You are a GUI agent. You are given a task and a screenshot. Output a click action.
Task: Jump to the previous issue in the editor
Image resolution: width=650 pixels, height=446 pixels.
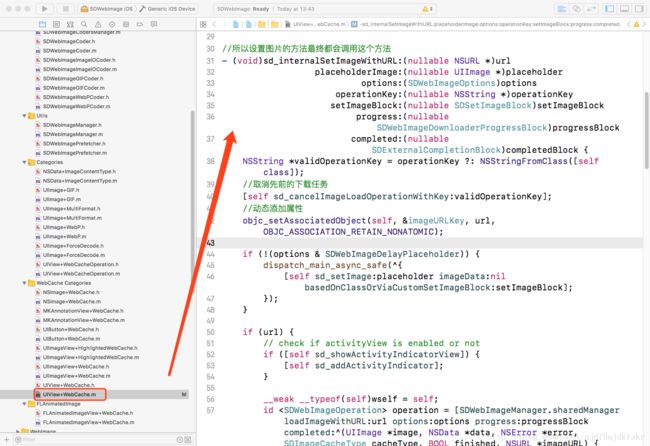click(628, 24)
